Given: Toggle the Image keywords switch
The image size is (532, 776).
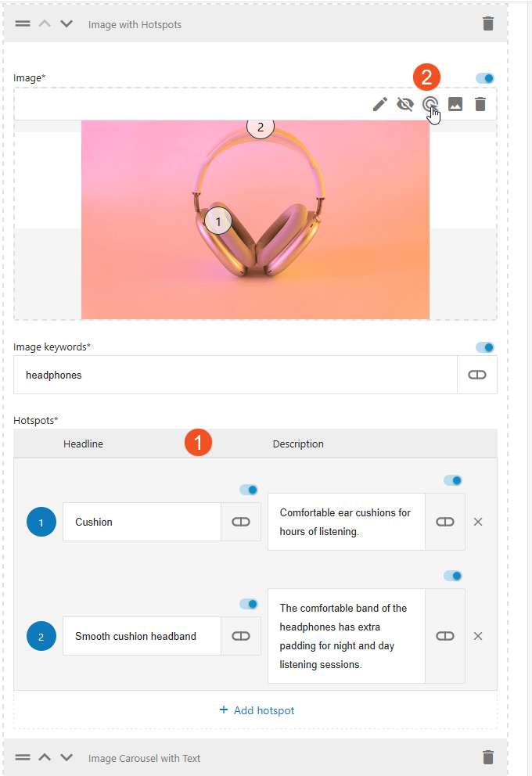Looking at the screenshot, I should (x=485, y=347).
